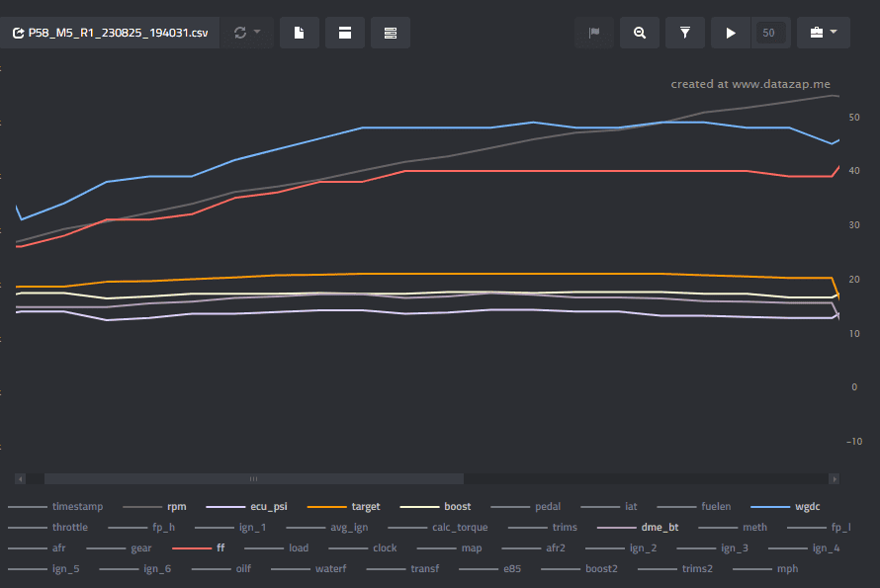Click the new document icon in toolbar
This screenshot has height=588, width=880.
coord(300,33)
